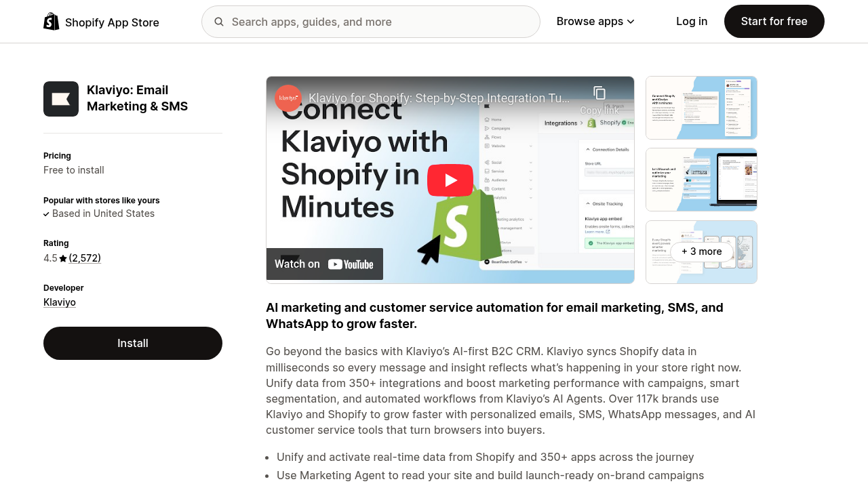
Task: Visit the Klaviyo developer link
Action: click(59, 302)
